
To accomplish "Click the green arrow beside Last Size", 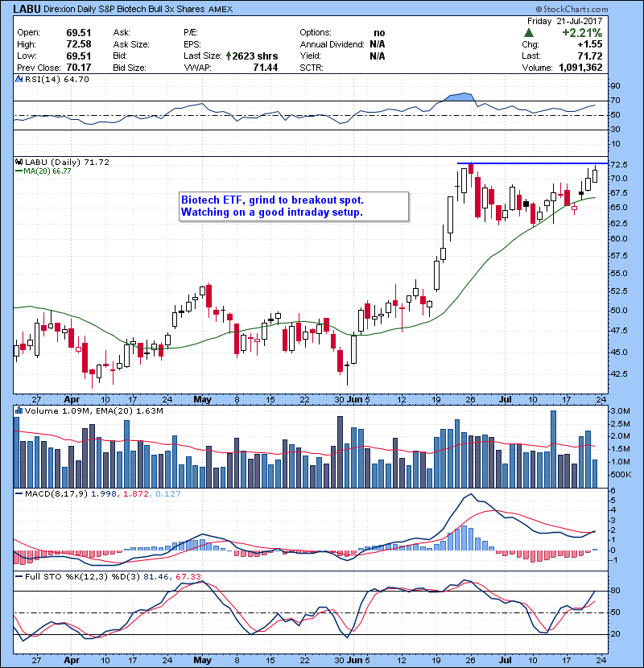I will (x=229, y=56).
